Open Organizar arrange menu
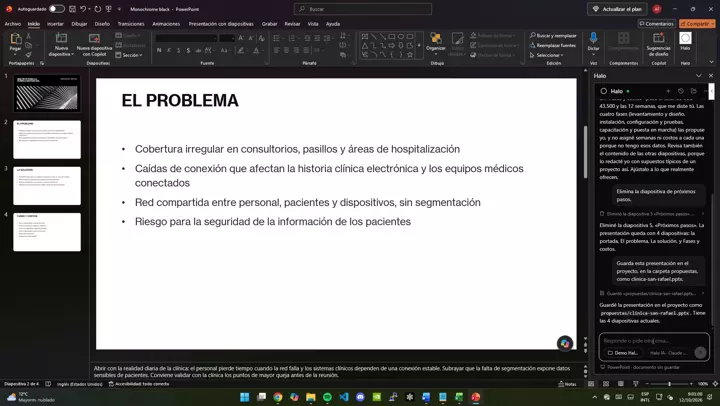 coord(436,44)
